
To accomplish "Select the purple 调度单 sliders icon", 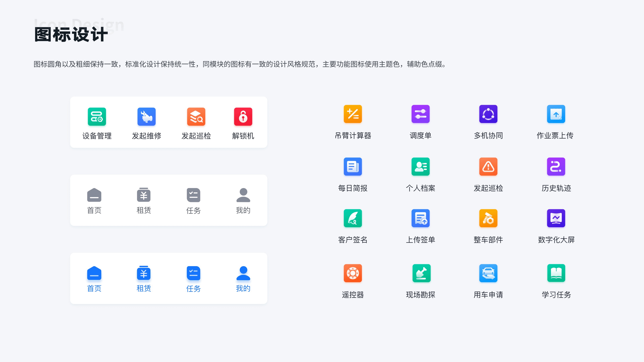I will [x=420, y=114].
